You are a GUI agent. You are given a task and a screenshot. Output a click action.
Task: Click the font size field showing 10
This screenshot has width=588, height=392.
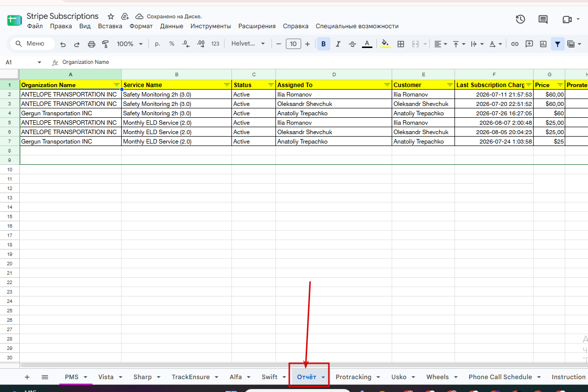pyautogui.click(x=293, y=44)
